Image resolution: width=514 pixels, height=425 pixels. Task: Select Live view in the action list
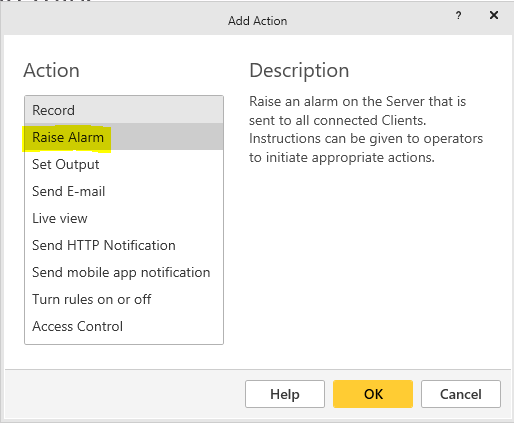click(x=124, y=218)
